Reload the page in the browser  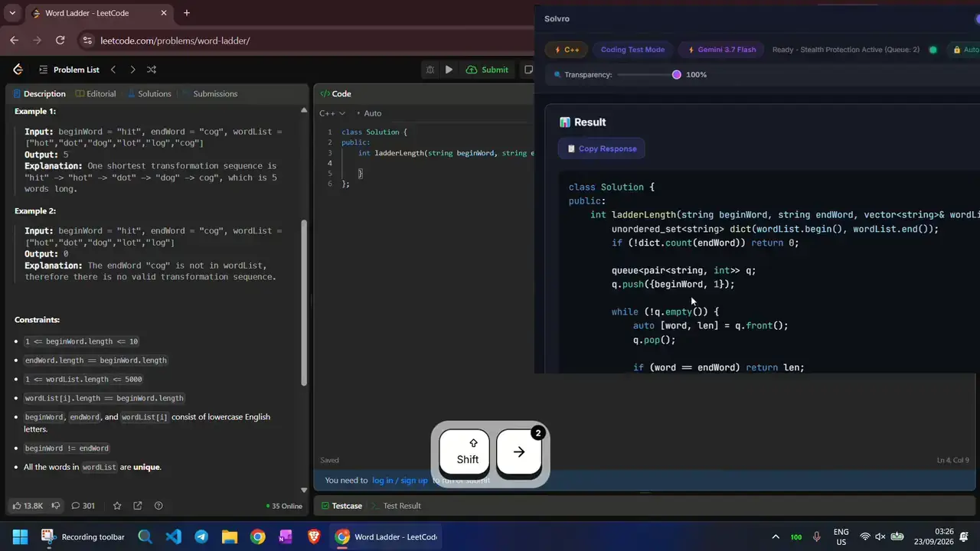point(60,41)
